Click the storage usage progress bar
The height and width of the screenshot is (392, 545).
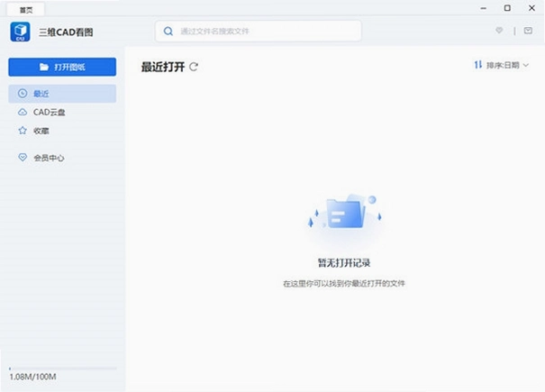tap(63, 368)
